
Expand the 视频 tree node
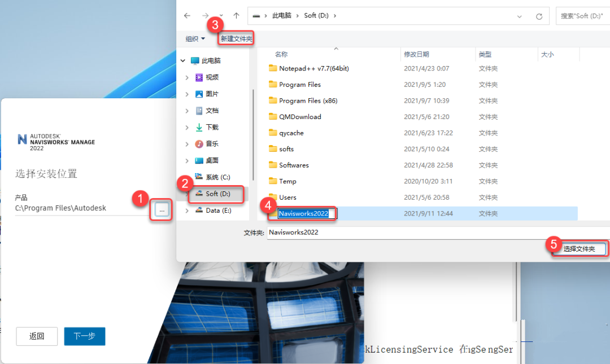pos(187,77)
